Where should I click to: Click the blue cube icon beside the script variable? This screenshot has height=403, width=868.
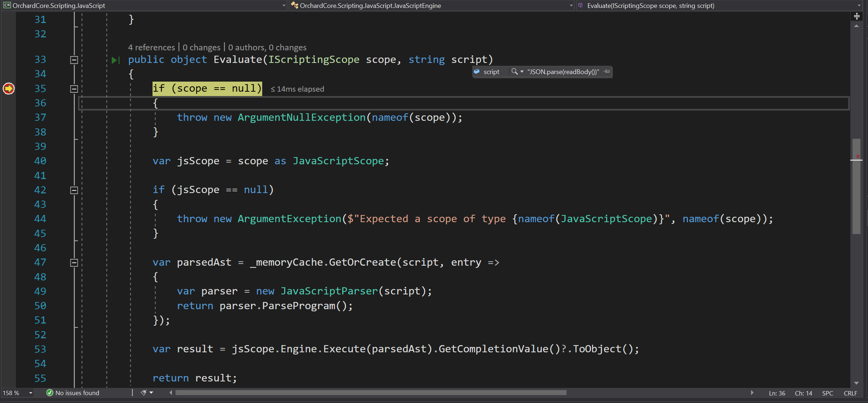[x=477, y=72]
